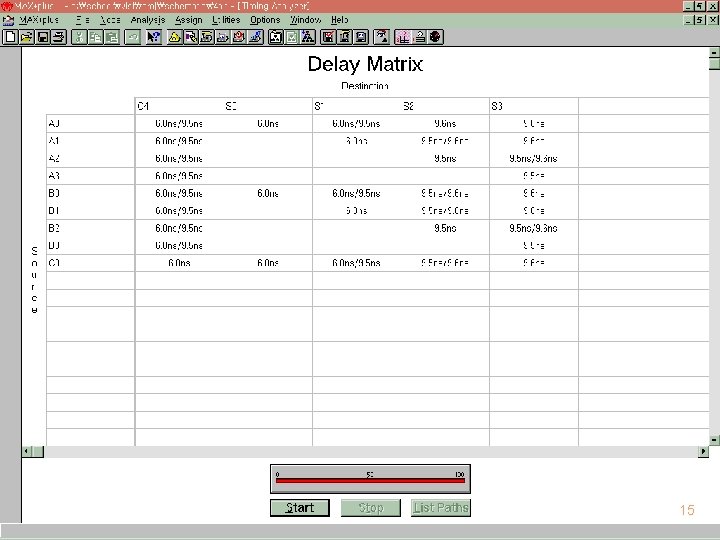The image size is (720, 540).
Task: Click the vertical scrollbar up arrow
Action: coord(714,52)
